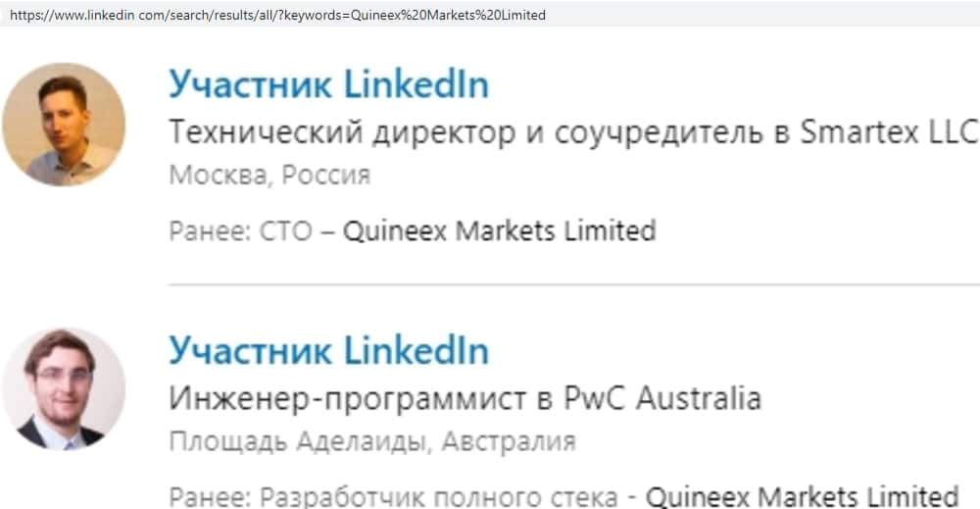Click the "Smartex LLC" company name
Viewport: 980px width, 509px height.
tap(889, 131)
